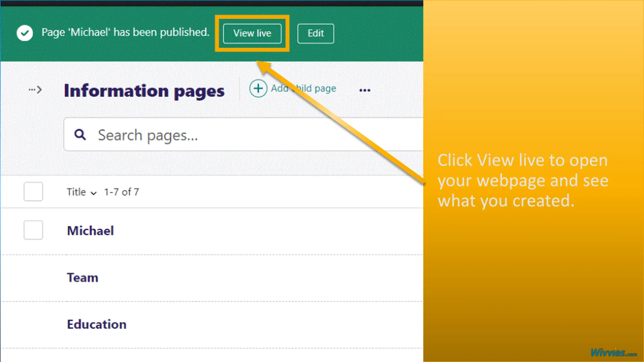Click the magnifier search icon
The width and height of the screenshot is (644, 362).
click(80, 135)
